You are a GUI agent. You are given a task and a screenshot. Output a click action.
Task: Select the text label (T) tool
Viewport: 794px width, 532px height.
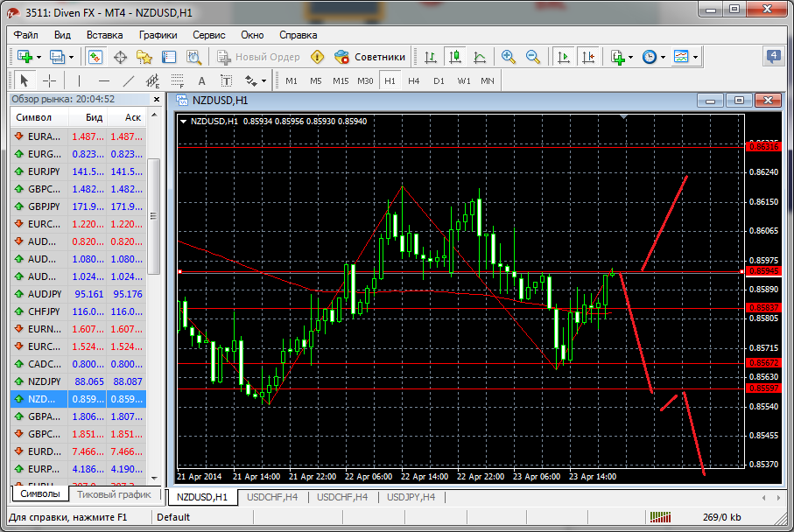click(226, 81)
